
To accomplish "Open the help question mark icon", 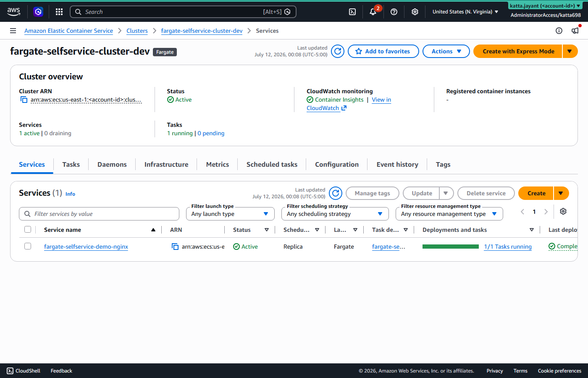I will click(394, 12).
